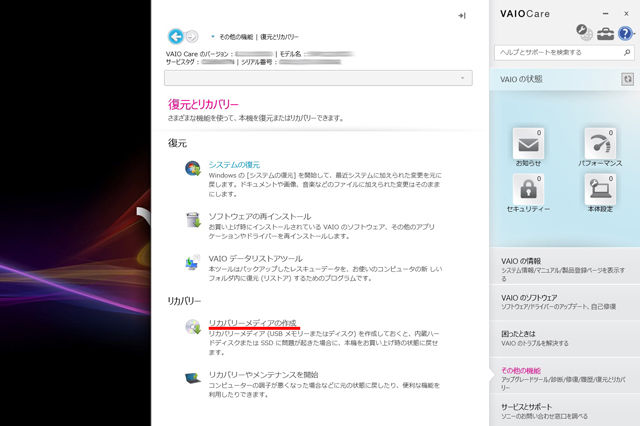Open the toolbox icon in VAIO Care header

point(605,34)
